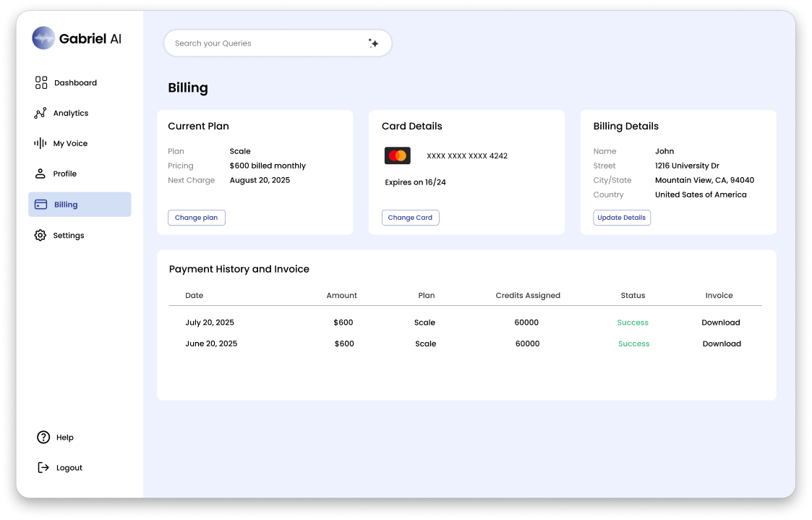Click the June 20, 2025 date cell
This screenshot has height=520, width=812.
[211, 344]
